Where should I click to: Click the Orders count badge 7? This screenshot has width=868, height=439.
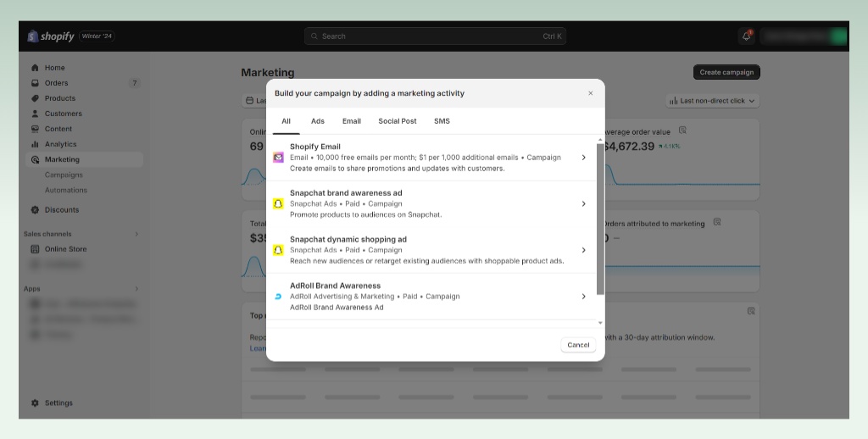click(x=134, y=83)
